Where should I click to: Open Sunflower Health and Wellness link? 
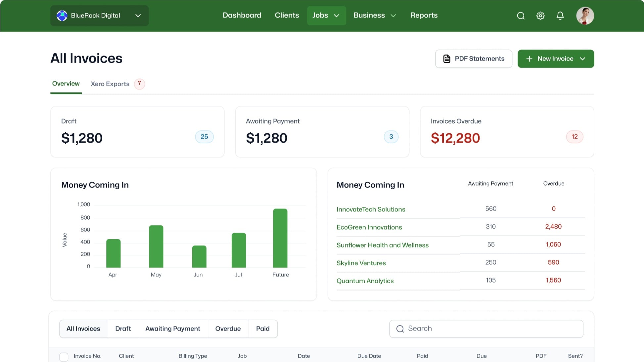(x=382, y=245)
